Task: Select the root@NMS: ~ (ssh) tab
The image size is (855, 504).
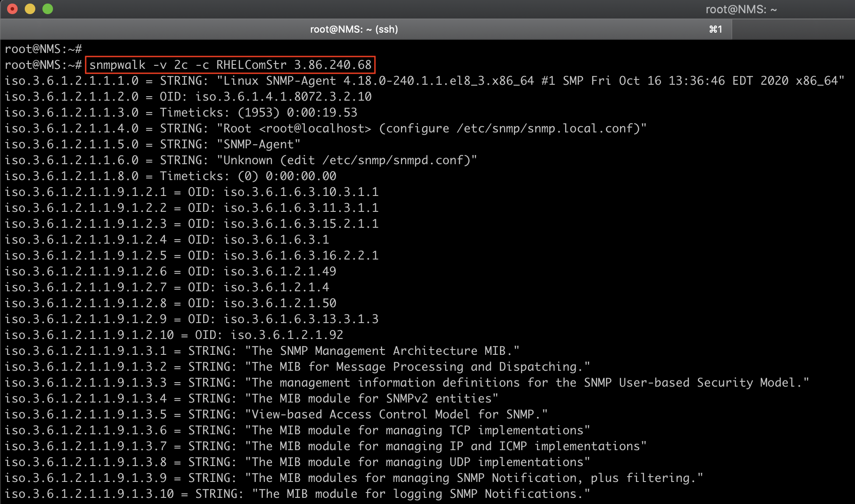Action: pos(354,29)
